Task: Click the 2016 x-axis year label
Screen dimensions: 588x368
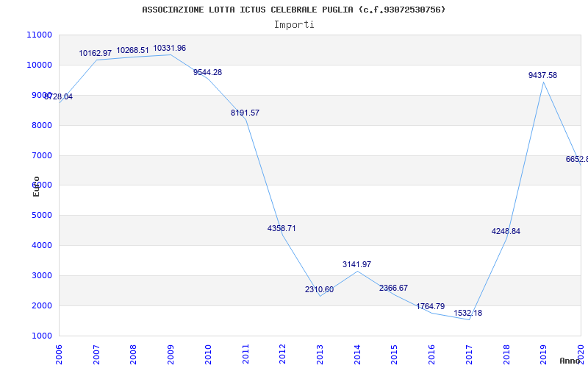Action: click(431, 354)
